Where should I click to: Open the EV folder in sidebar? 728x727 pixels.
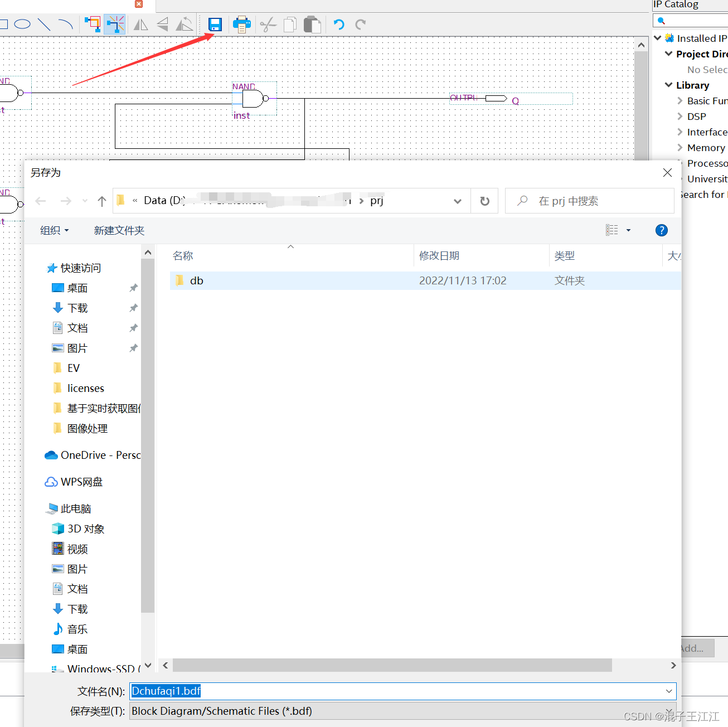tap(66, 369)
